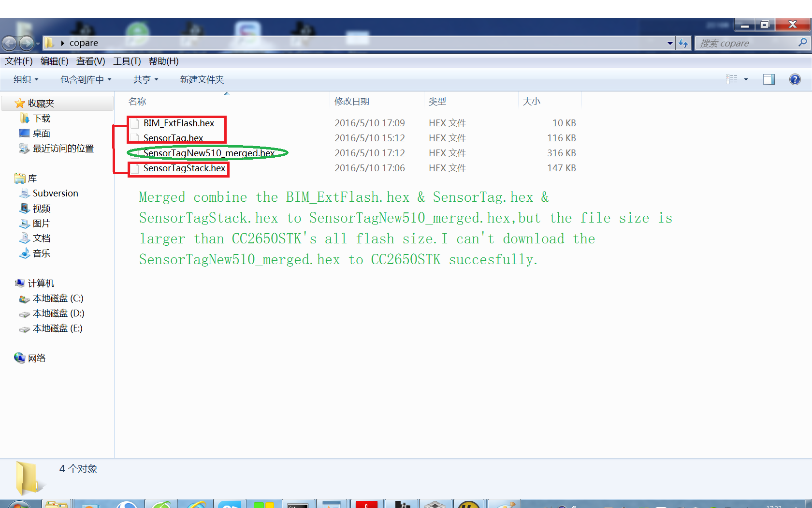Open the 文档 documents library
Viewport: 812px width, 508px height.
[42, 238]
